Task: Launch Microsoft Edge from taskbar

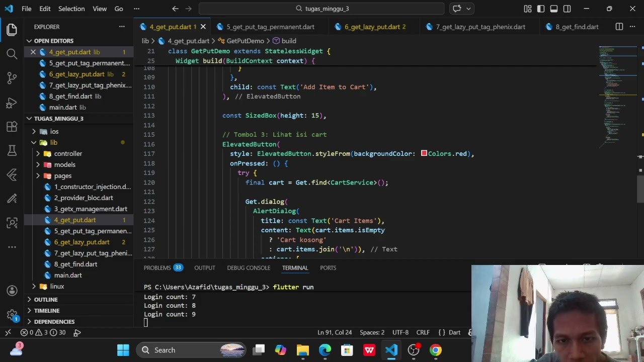Action: (x=325, y=350)
